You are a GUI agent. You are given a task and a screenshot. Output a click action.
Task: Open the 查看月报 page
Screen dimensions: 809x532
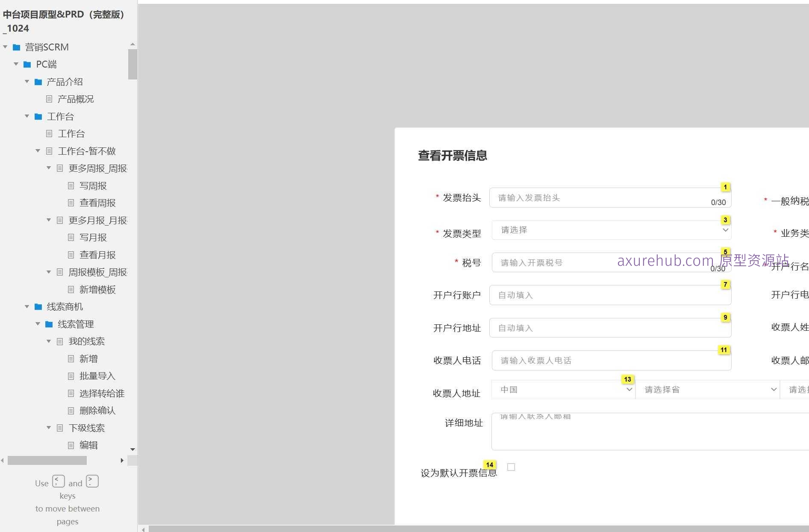(97, 255)
